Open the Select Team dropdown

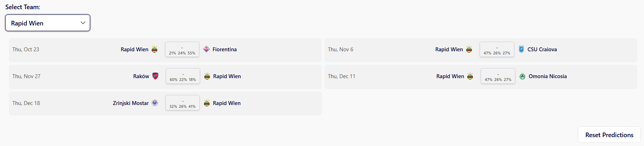[x=48, y=23]
